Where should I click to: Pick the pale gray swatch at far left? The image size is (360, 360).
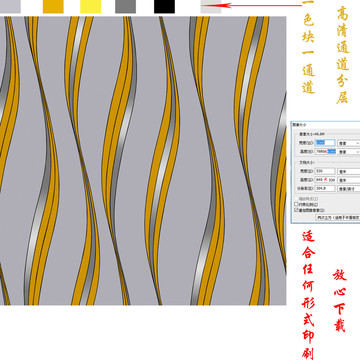[10, 7]
